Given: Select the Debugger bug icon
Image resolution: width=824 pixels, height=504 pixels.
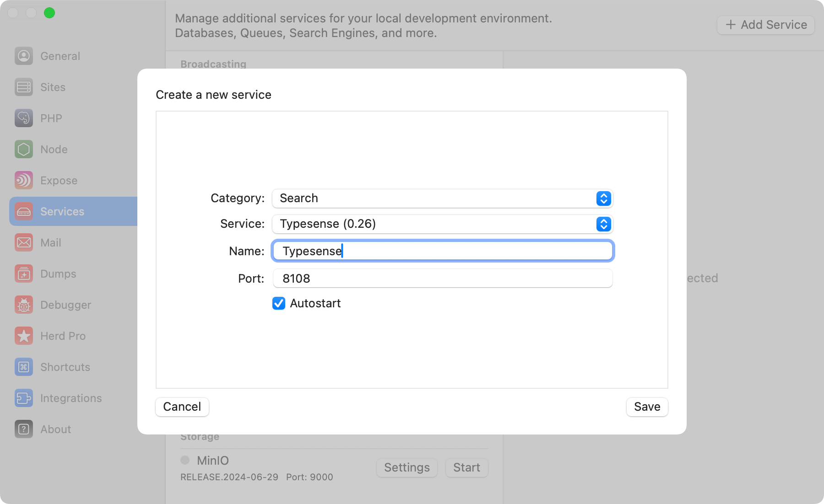Looking at the screenshot, I should [23, 305].
